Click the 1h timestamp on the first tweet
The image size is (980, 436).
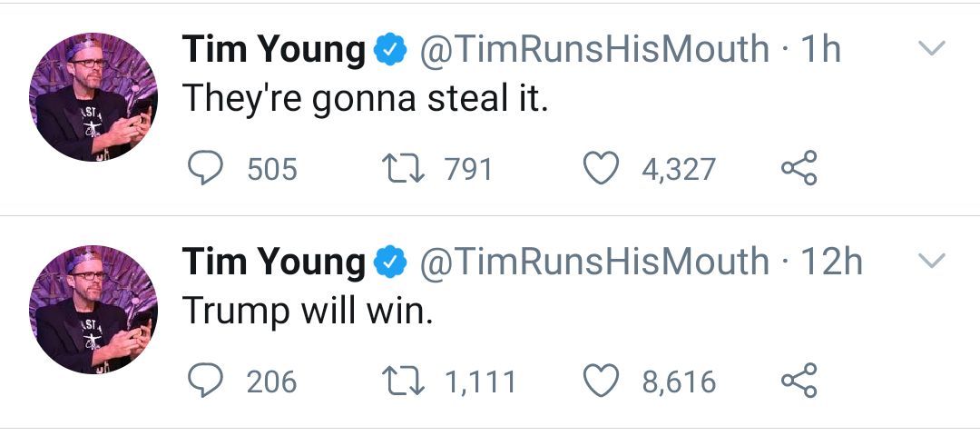click(820, 50)
